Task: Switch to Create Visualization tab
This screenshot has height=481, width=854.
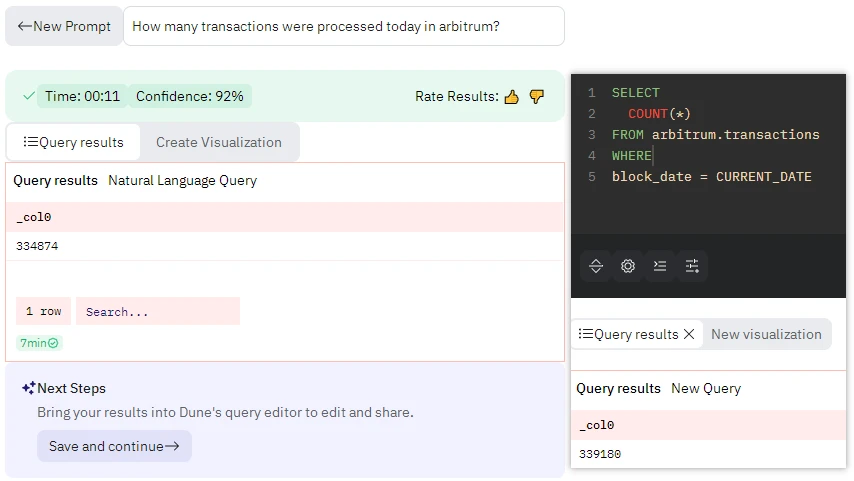Action: [219, 142]
